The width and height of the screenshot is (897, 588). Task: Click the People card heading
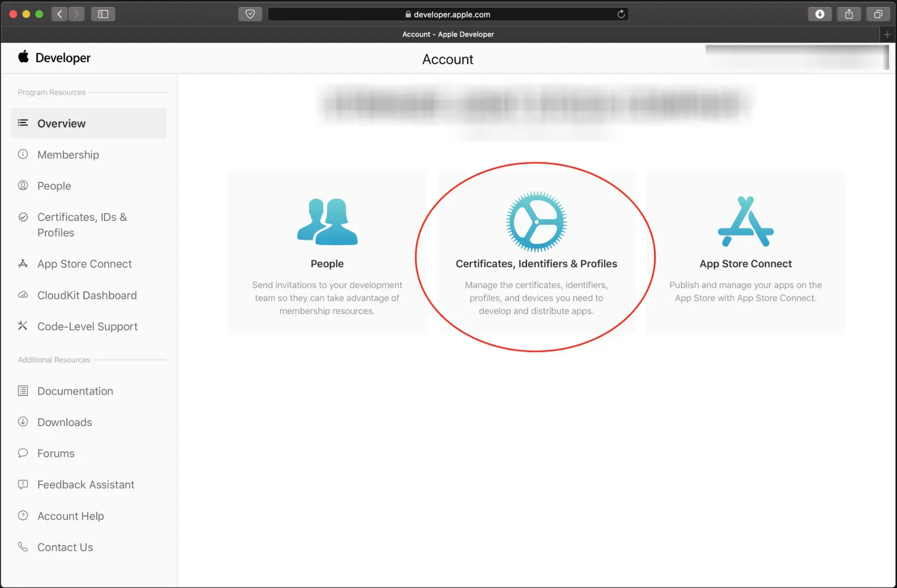pyautogui.click(x=327, y=264)
